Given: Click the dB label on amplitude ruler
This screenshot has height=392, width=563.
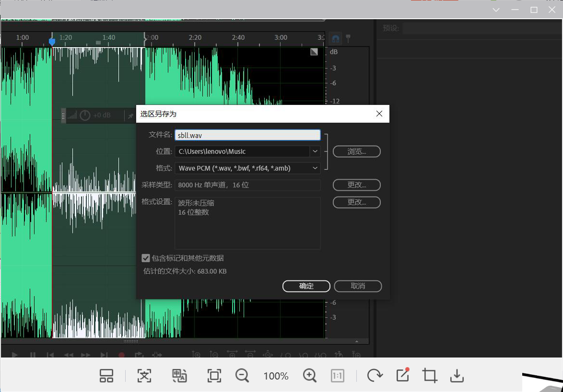Looking at the screenshot, I should pos(334,52).
